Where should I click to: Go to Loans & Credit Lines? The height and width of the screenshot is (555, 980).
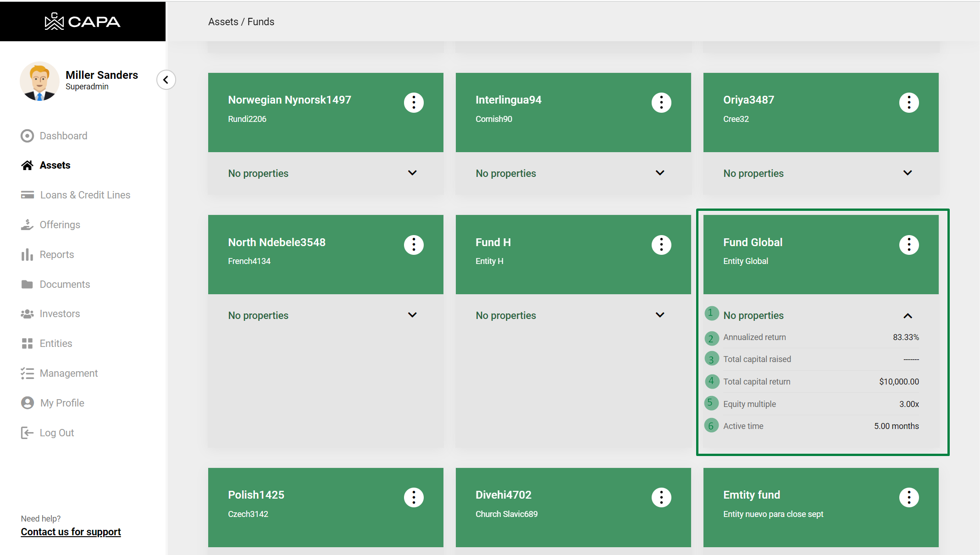tap(85, 195)
